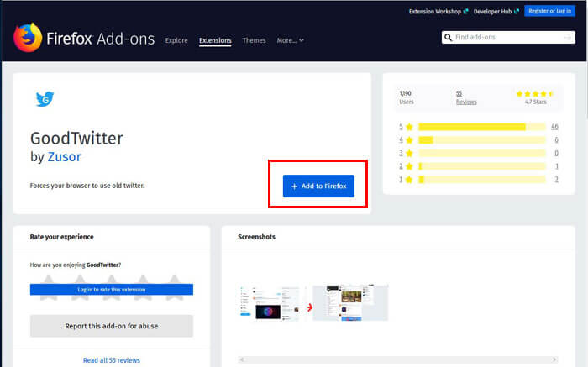
Task: Click Log in to rate this extension
Action: click(x=112, y=290)
